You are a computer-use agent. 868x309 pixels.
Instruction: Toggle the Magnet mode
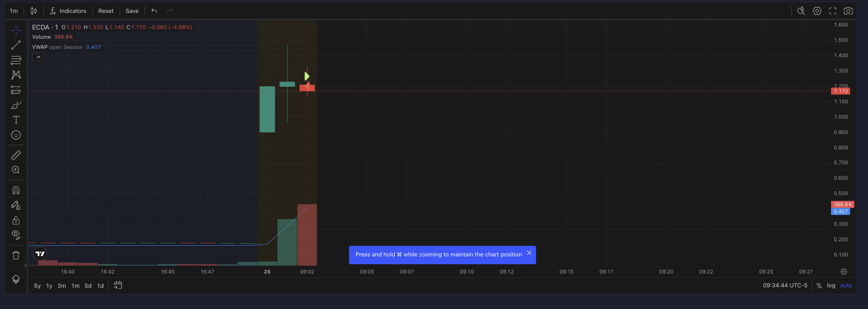(x=16, y=190)
